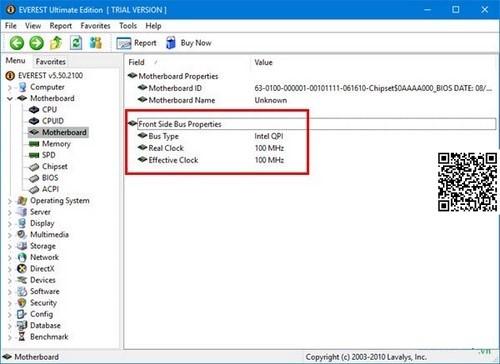
Task: Go back with the green left arrow
Action: tap(17, 43)
